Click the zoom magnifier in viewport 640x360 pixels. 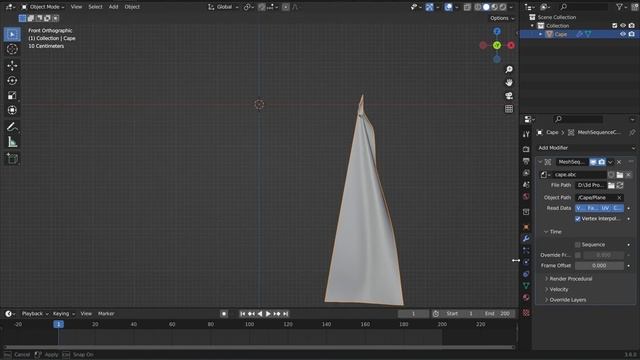[x=509, y=70]
